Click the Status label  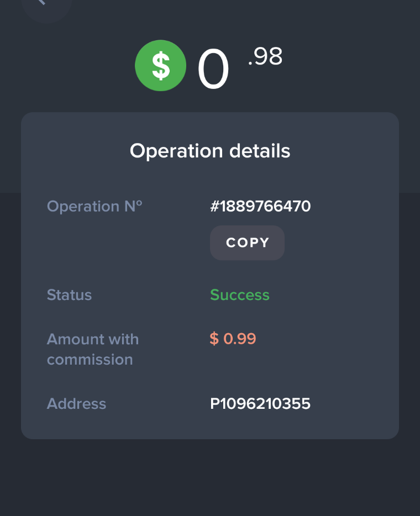pyautogui.click(x=69, y=295)
